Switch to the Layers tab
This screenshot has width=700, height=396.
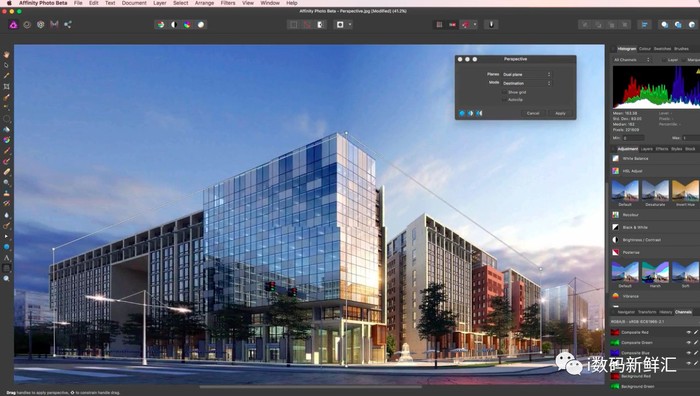click(646, 149)
